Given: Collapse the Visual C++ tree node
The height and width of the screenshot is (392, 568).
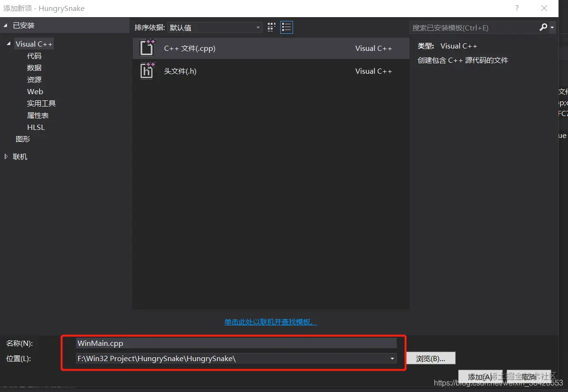Looking at the screenshot, I should coord(9,44).
